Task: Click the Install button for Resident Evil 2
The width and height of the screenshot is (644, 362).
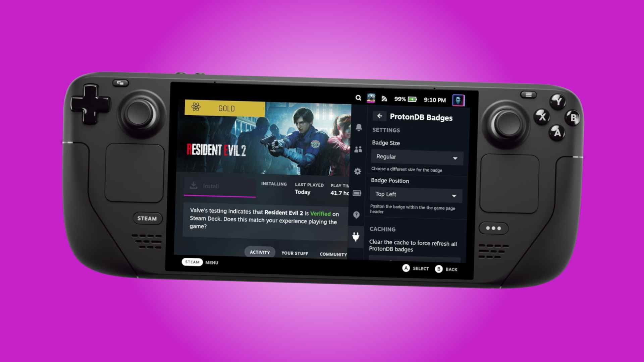Action: [210, 186]
